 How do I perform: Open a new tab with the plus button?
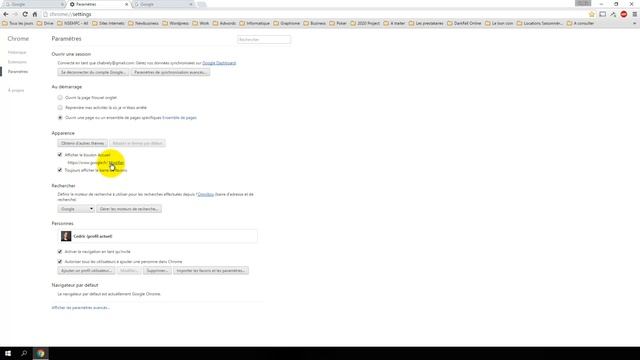[x=201, y=4]
